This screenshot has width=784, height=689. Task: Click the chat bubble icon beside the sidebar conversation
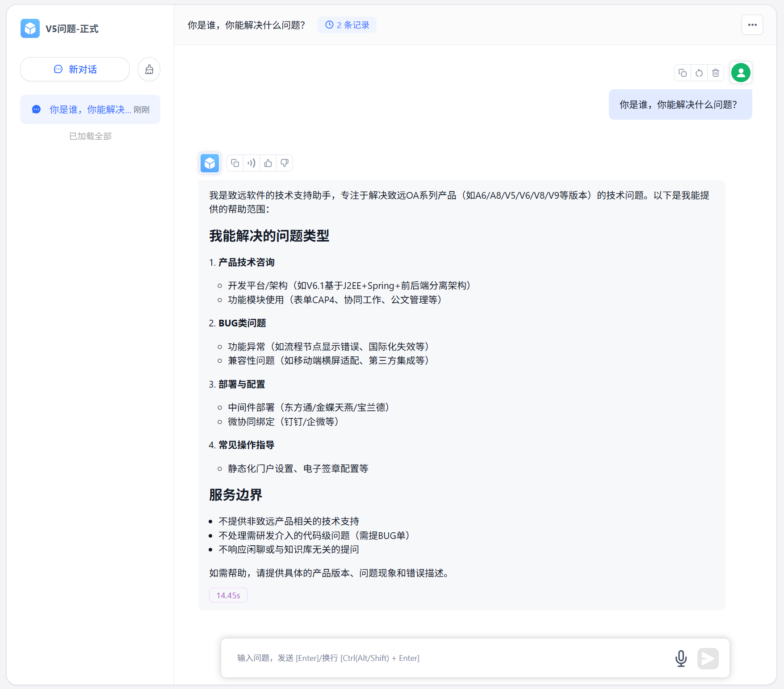37,109
